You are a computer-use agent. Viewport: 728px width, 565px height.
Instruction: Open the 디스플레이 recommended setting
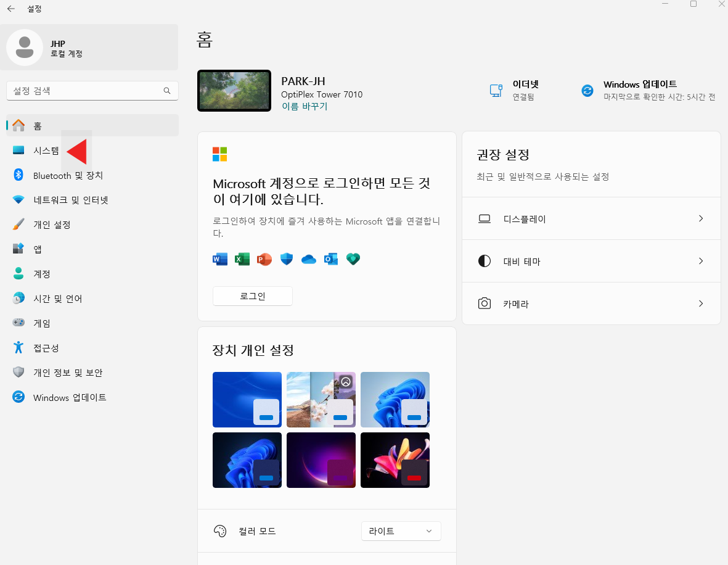pos(591,218)
